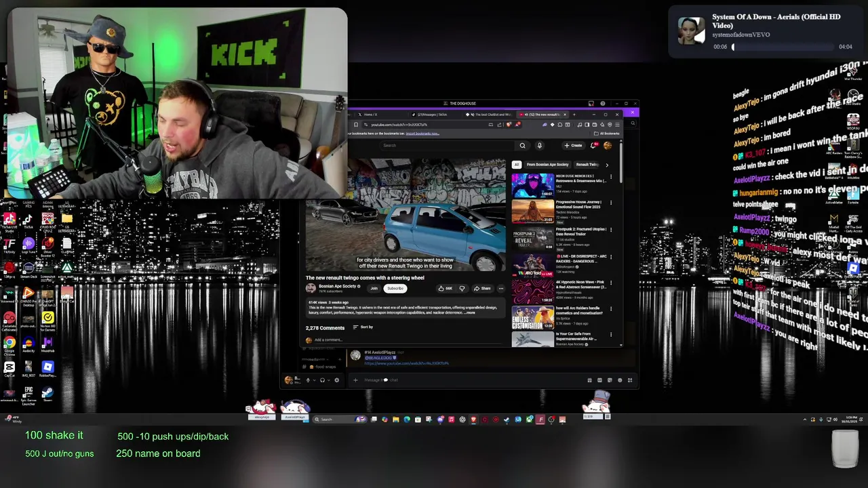868x488 pixels.
Task: Open MuseHub desktop icon
Action: [48, 345]
